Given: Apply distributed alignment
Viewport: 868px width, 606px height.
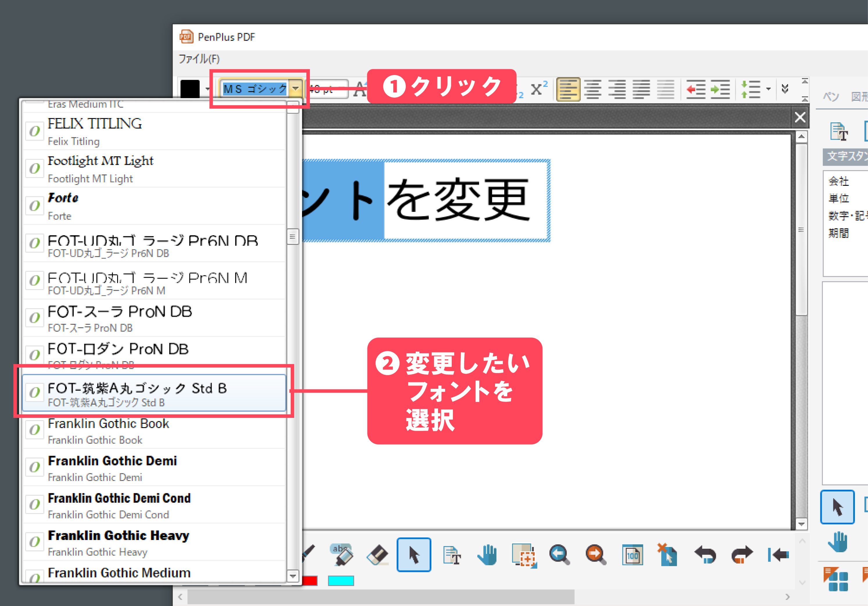Looking at the screenshot, I should click(x=665, y=90).
